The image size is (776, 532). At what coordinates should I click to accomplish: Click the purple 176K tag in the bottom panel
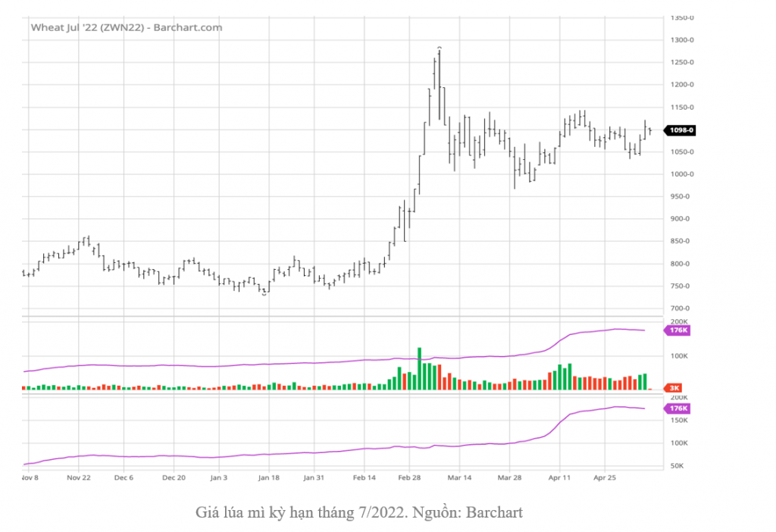(x=676, y=409)
